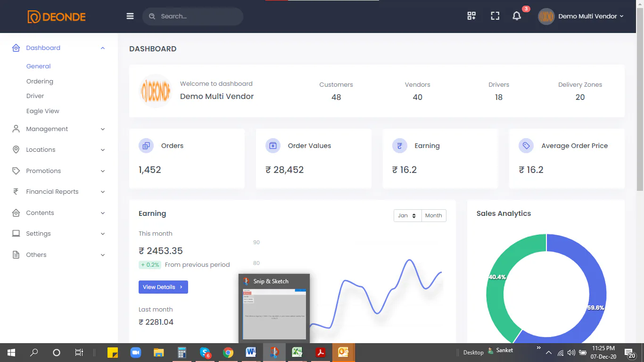Screen dimensions: 644x362
Task: Focus the Search input field
Action: pyautogui.click(x=193, y=16)
